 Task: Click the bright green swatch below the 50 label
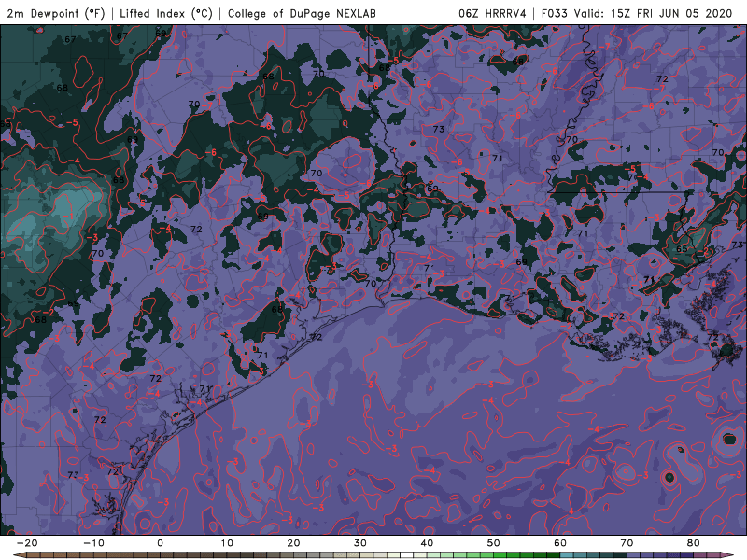(x=500, y=554)
